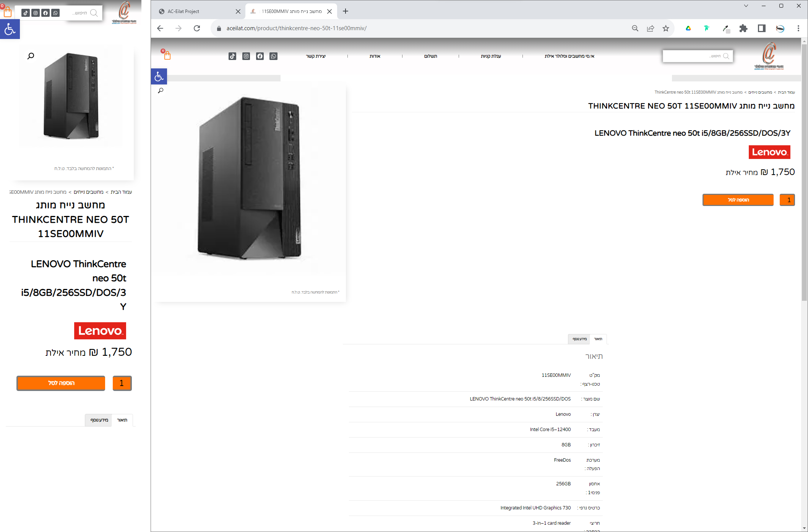Open the 'אודות' menu item
Viewport: 808px width, 532px height.
pyautogui.click(x=375, y=56)
